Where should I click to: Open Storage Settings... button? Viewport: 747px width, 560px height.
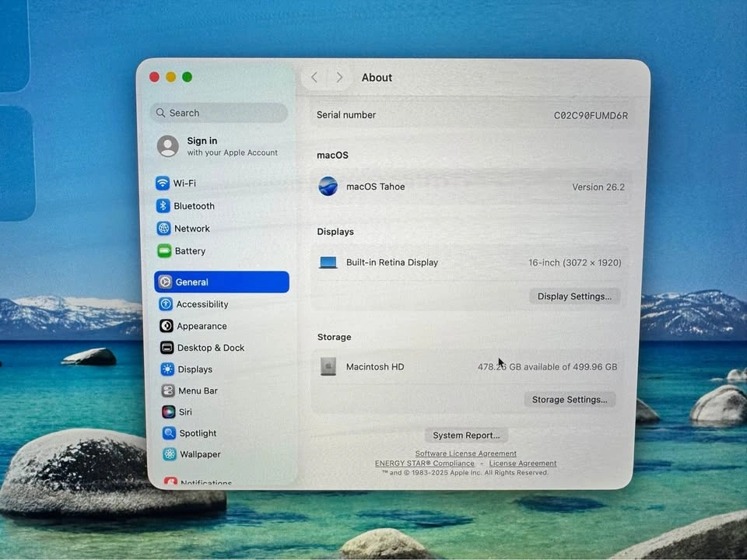[x=570, y=400]
